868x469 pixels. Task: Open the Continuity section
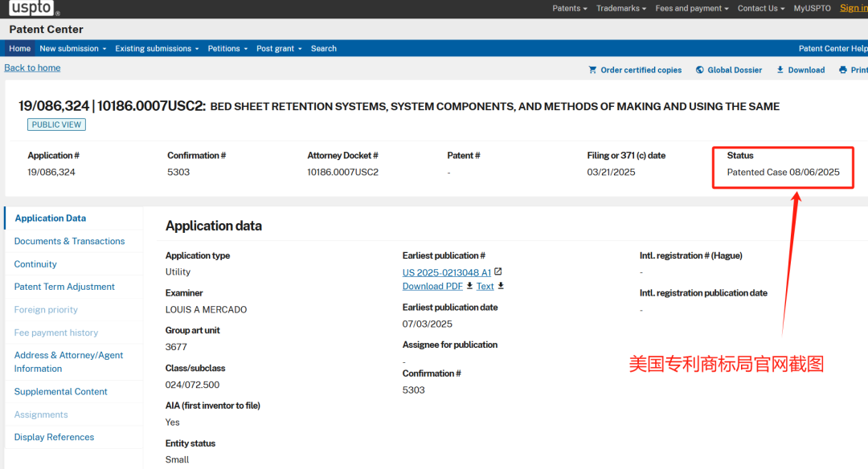tap(35, 263)
